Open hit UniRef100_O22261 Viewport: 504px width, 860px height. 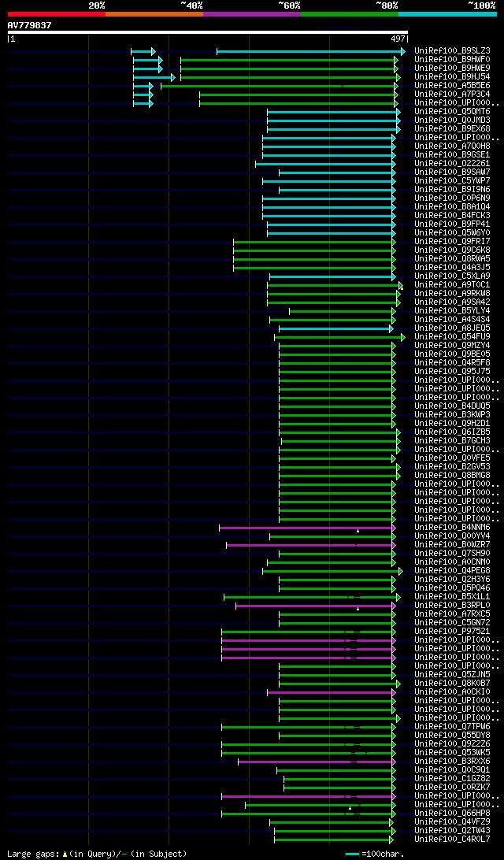tap(452, 164)
